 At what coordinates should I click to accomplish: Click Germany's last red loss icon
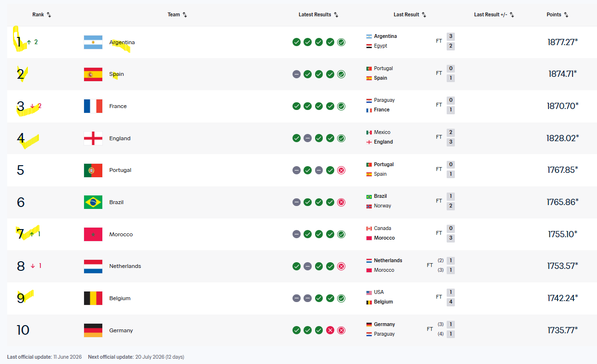(341, 330)
